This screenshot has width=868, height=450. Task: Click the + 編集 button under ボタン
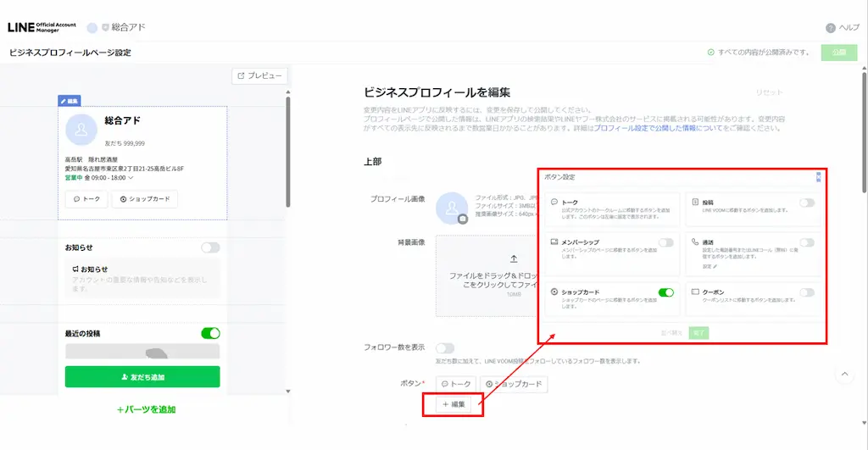[454, 404]
